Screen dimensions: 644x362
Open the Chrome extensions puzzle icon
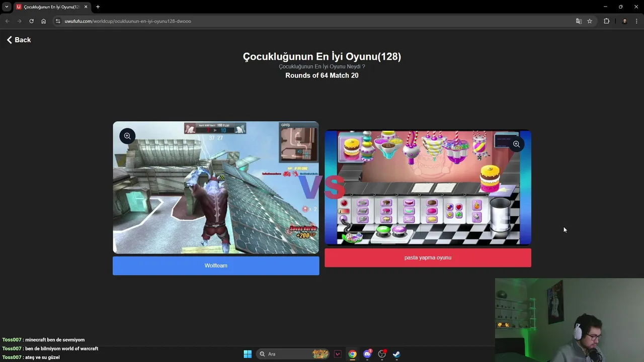pos(606,21)
